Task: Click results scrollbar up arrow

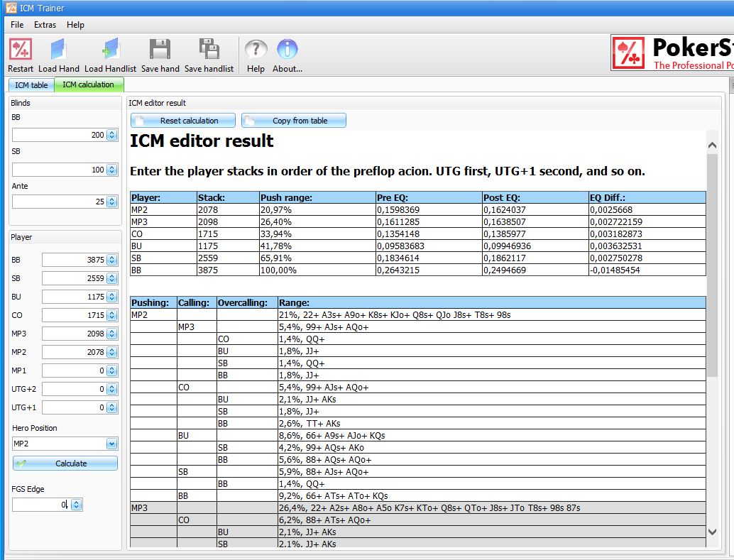Action: click(x=712, y=146)
